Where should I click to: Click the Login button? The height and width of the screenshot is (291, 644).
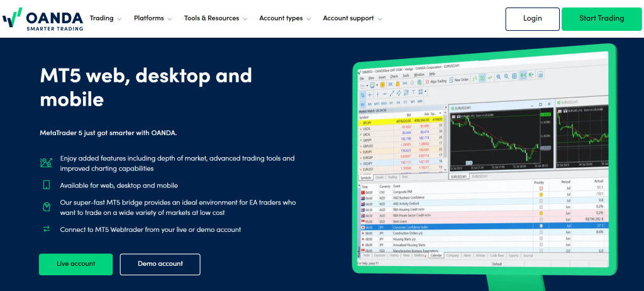click(x=532, y=19)
